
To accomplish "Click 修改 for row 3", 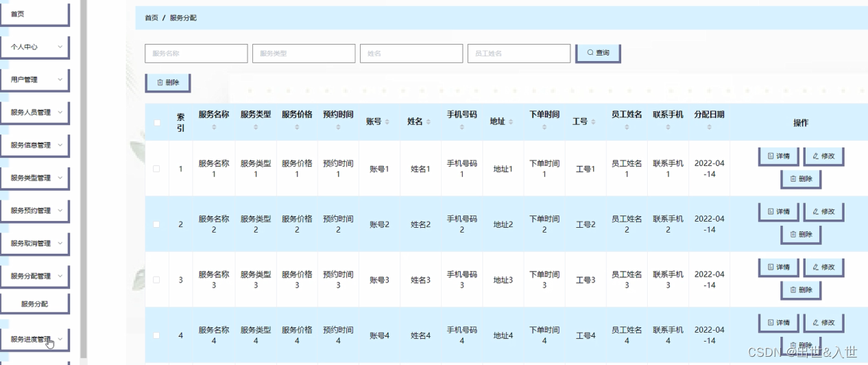I will [x=823, y=267].
